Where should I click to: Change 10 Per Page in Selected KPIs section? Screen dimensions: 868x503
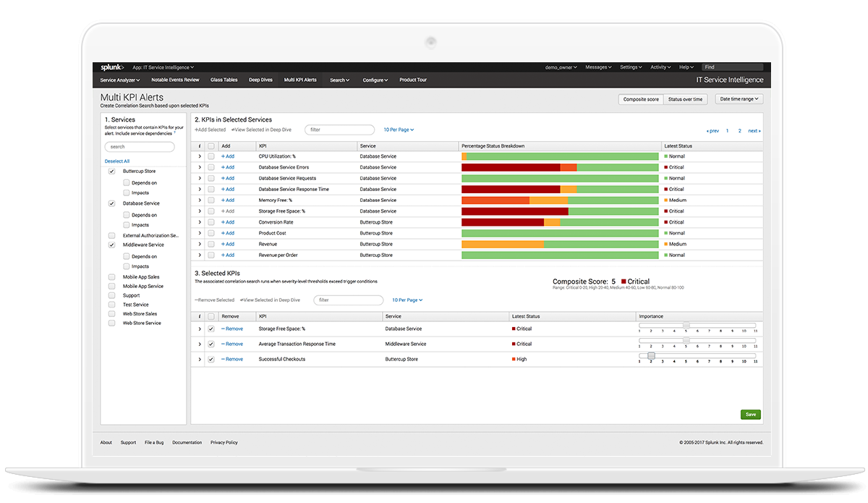tap(407, 300)
